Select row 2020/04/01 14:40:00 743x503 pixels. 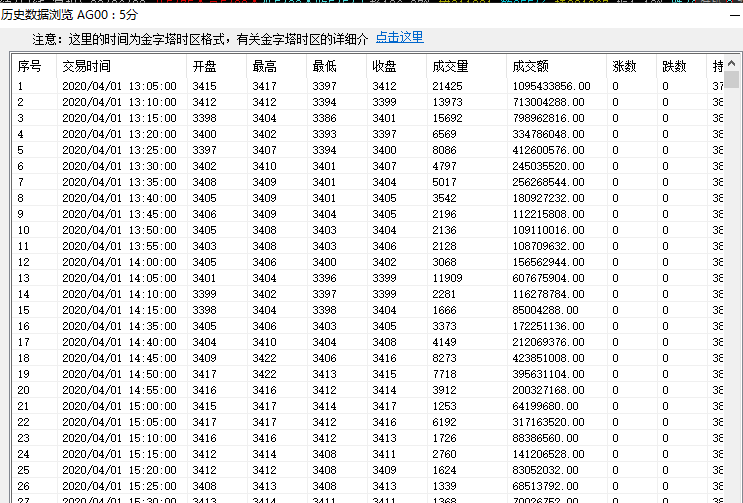pos(369,342)
